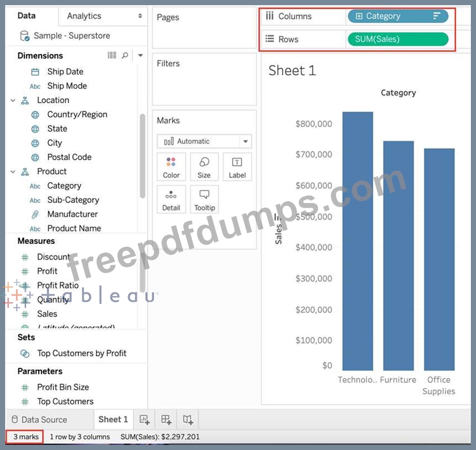
Task: Select the Sub-Category dimension field
Action: click(x=73, y=200)
